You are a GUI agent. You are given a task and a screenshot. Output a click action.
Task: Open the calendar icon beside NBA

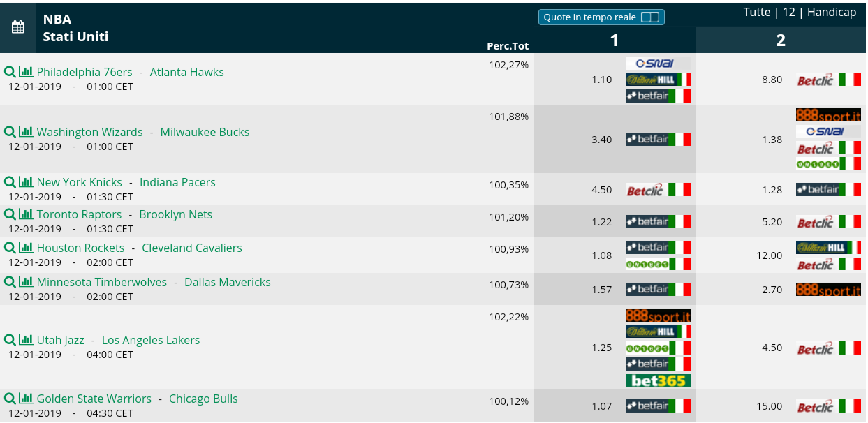[18, 27]
